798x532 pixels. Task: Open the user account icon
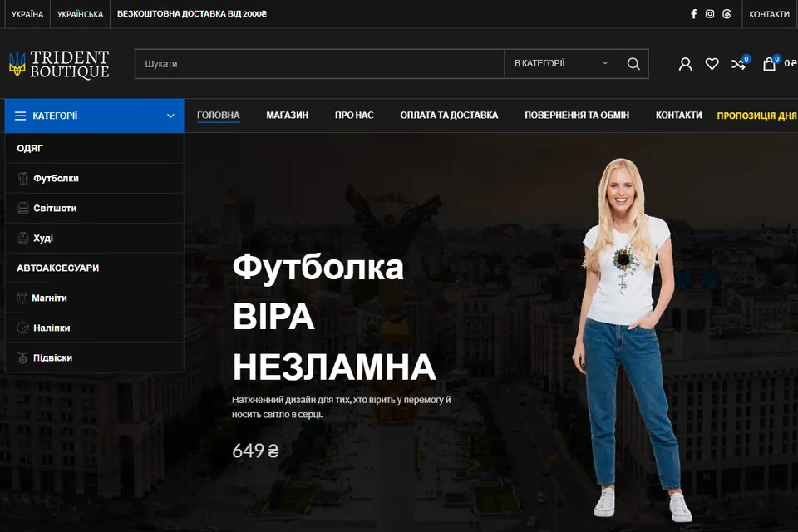tap(685, 64)
